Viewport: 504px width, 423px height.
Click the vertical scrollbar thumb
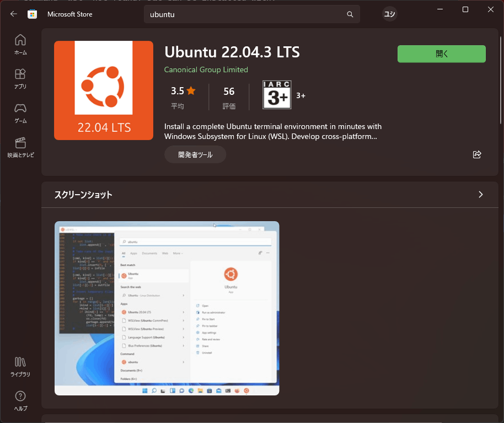tap(501, 81)
